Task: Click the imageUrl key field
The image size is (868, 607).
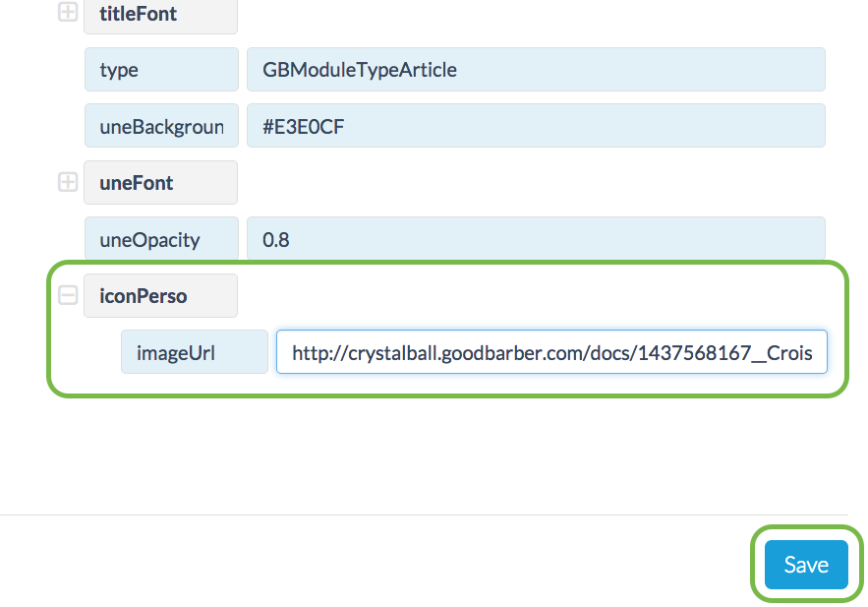Action: click(195, 352)
